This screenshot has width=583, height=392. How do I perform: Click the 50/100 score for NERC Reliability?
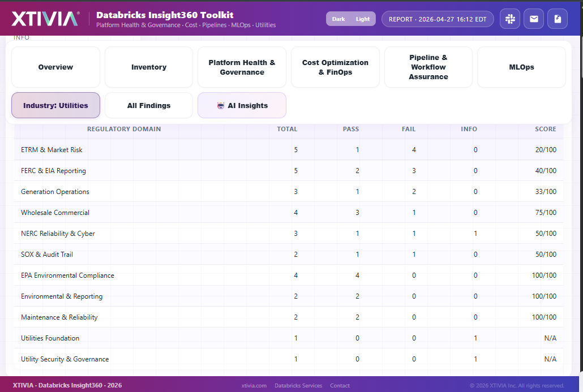(546, 234)
